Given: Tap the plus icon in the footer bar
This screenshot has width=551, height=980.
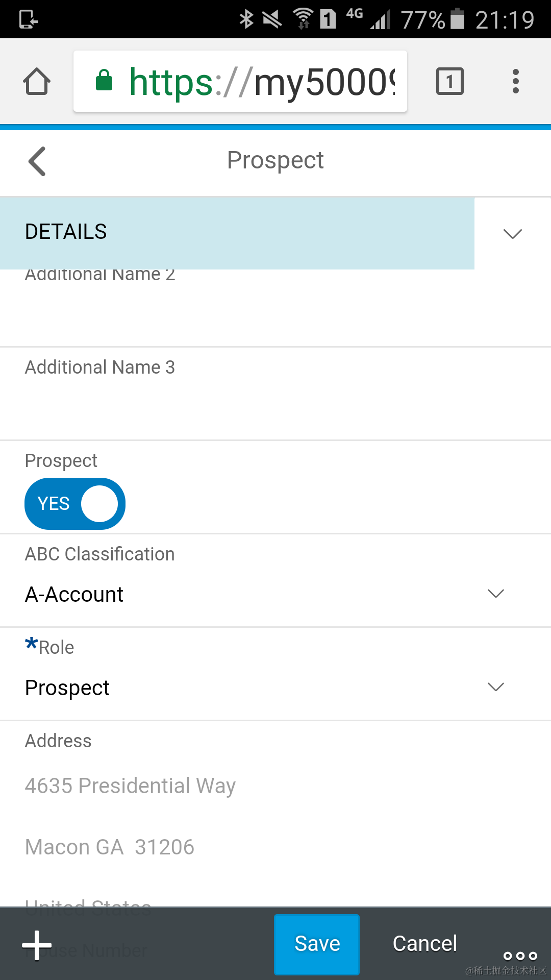Looking at the screenshot, I should (x=36, y=944).
